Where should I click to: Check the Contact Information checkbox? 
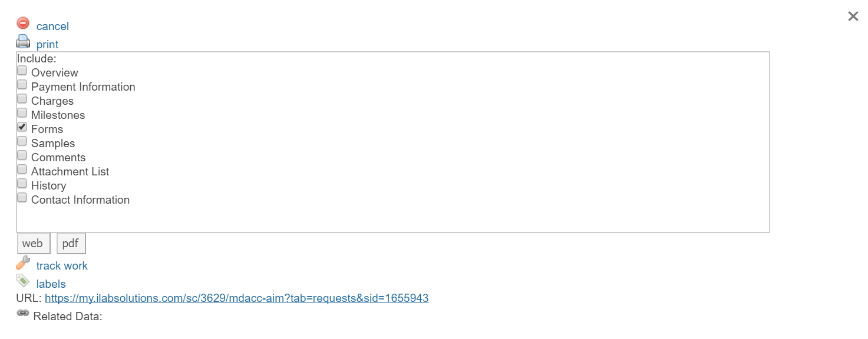point(22,198)
